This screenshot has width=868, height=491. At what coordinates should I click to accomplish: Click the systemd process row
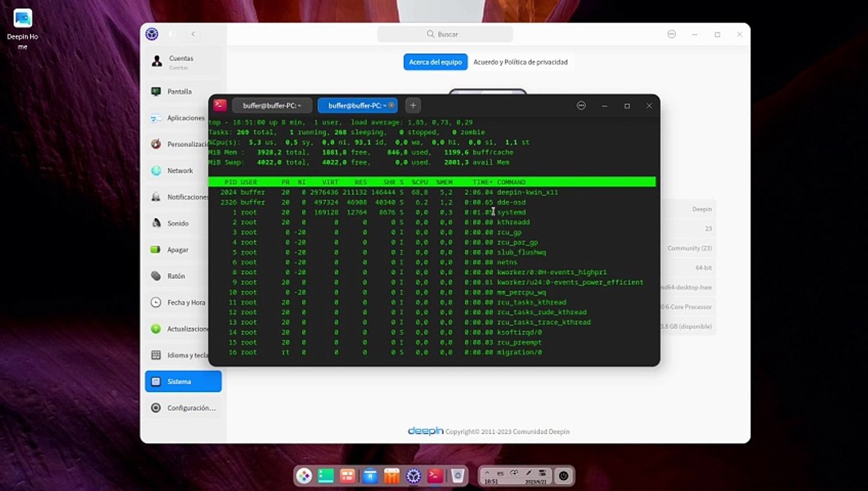click(x=431, y=212)
